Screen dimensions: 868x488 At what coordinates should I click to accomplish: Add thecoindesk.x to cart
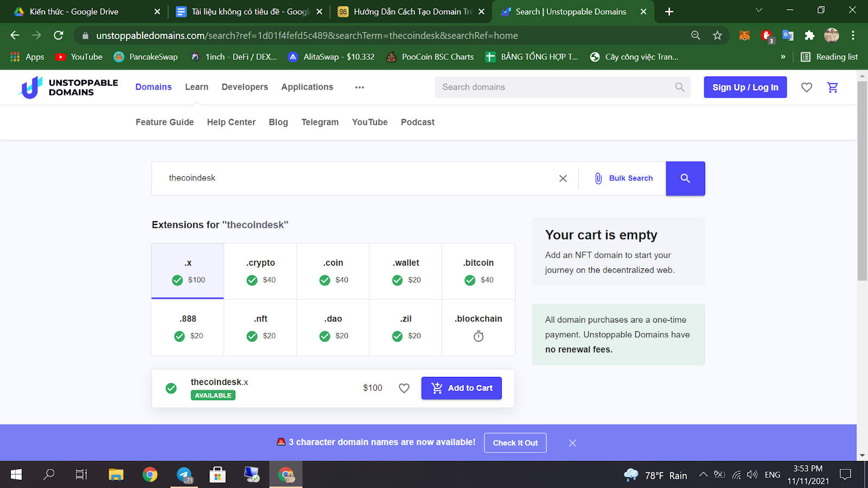coord(462,388)
